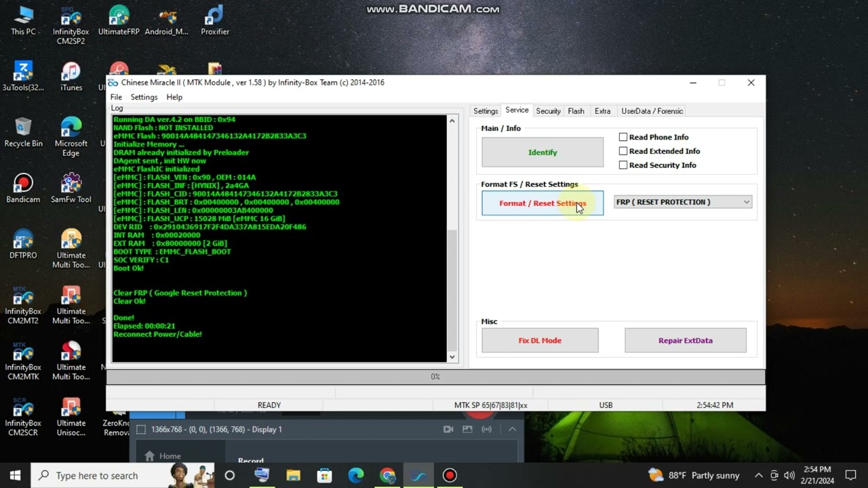Open the Android_M... desktop shortcut

(x=167, y=20)
